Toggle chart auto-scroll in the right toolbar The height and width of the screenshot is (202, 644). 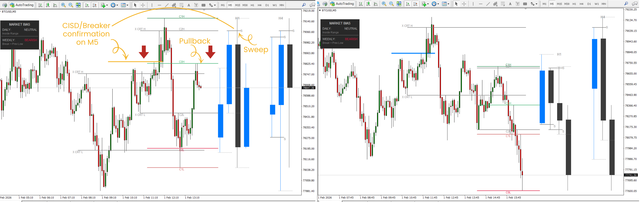[408, 4]
